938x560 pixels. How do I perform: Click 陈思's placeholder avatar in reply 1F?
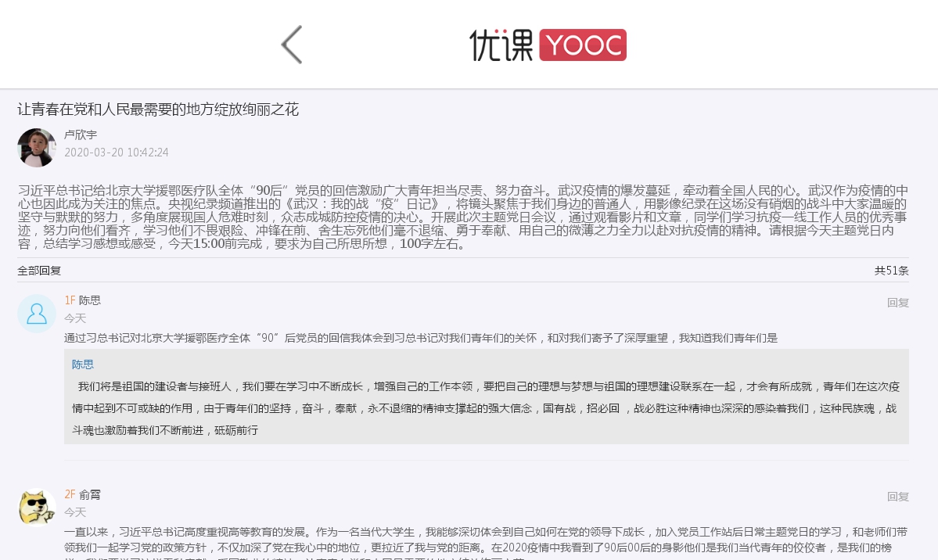coord(36,313)
